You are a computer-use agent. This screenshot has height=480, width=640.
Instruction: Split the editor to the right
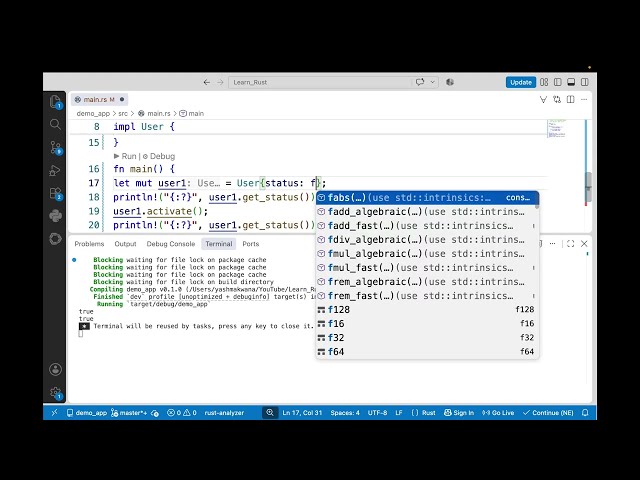(571, 99)
